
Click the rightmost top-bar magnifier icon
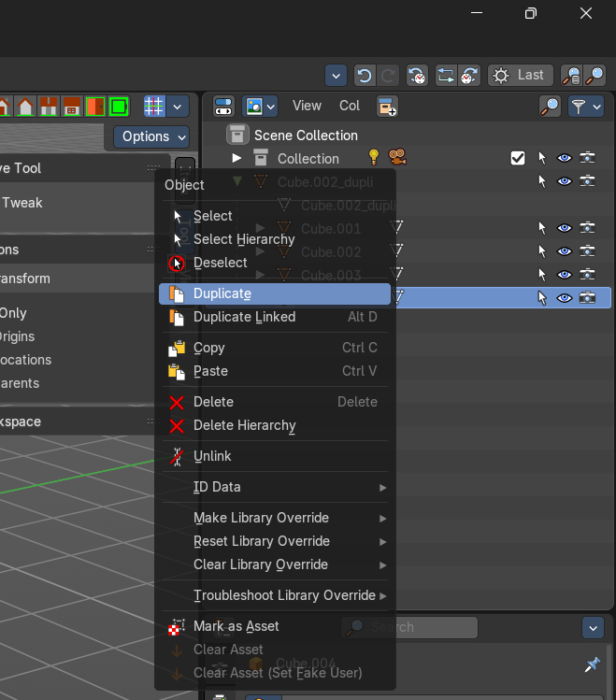(595, 76)
